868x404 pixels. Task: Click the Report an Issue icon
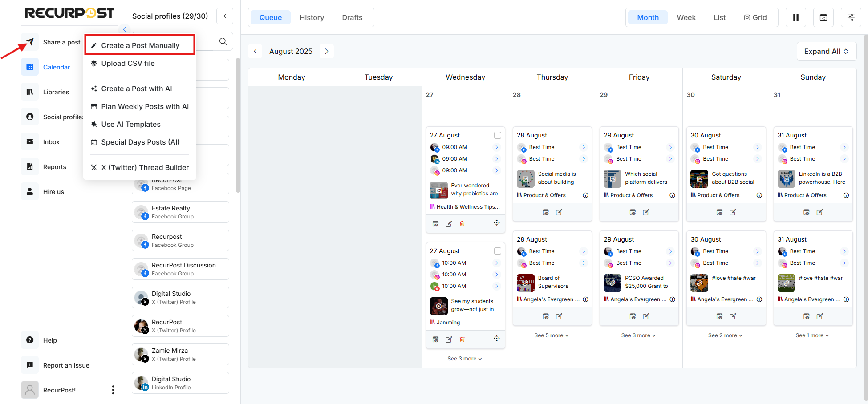click(30, 365)
